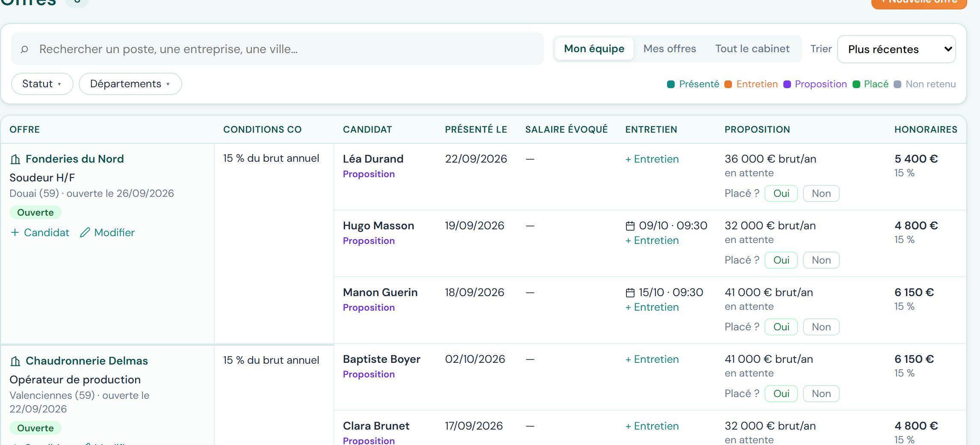The height and width of the screenshot is (445, 980).
Task: Mark Léa Durand as placed with Oui
Action: 781,193
